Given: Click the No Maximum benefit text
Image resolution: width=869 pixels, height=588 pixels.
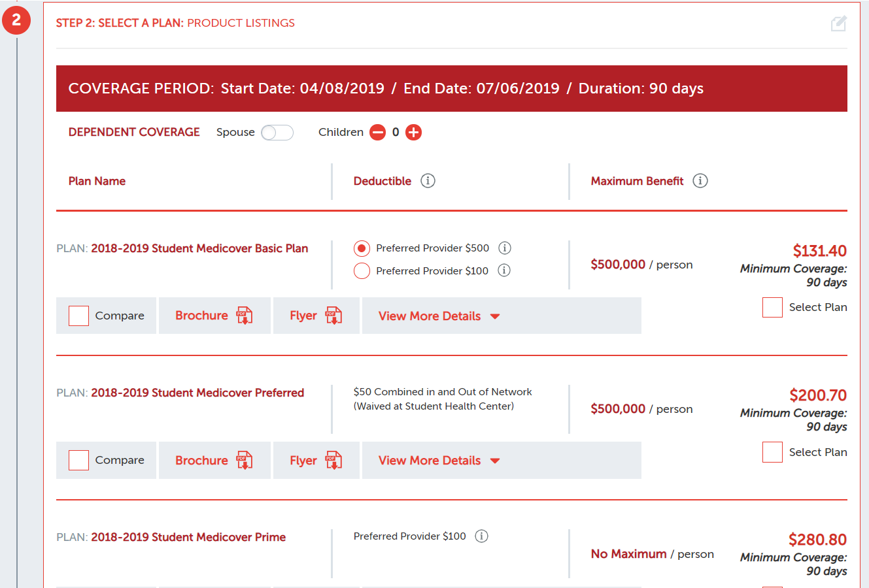Looking at the screenshot, I should [629, 554].
